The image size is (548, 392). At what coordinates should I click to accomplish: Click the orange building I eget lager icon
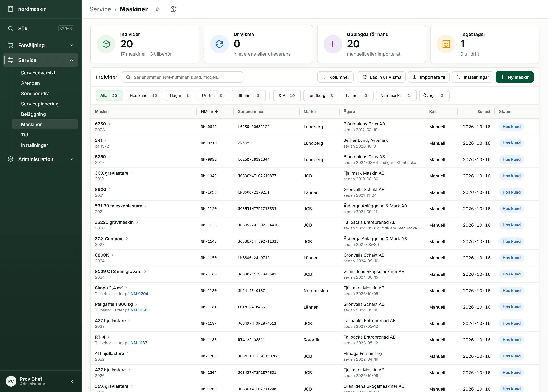[x=446, y=44]
